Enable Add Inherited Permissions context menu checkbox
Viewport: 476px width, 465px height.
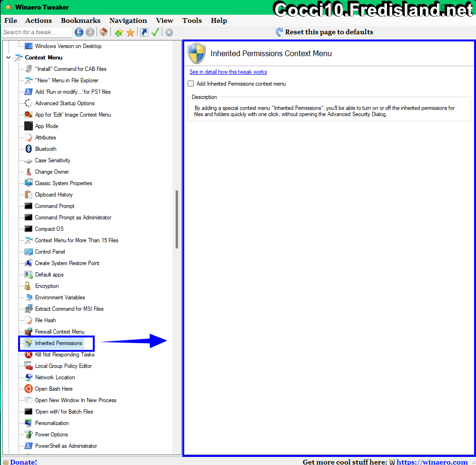pos(191,83)
